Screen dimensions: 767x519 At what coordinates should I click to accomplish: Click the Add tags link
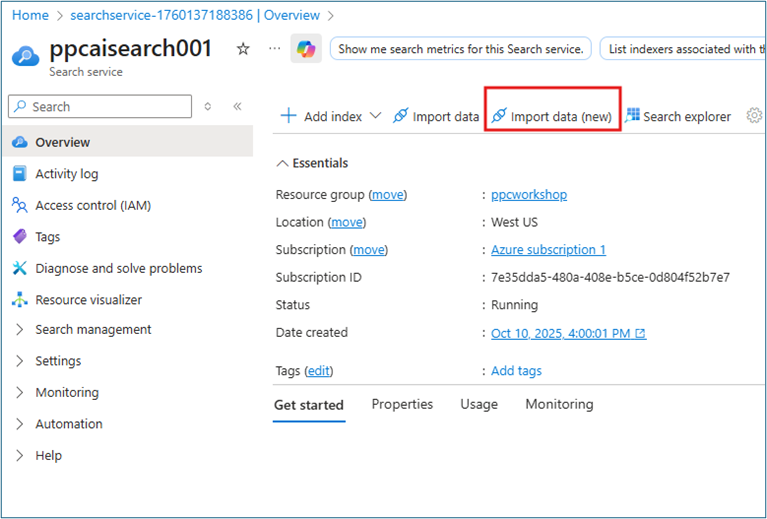(516, 371)
